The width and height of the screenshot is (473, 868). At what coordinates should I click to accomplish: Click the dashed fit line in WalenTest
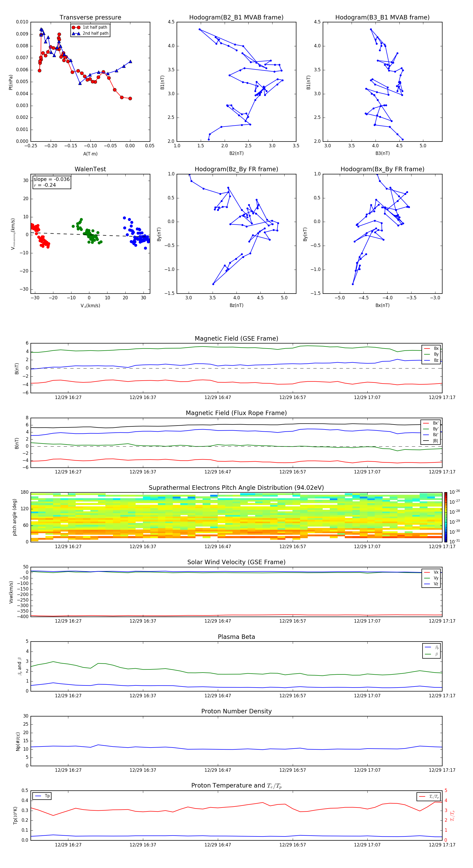point(90,235)
